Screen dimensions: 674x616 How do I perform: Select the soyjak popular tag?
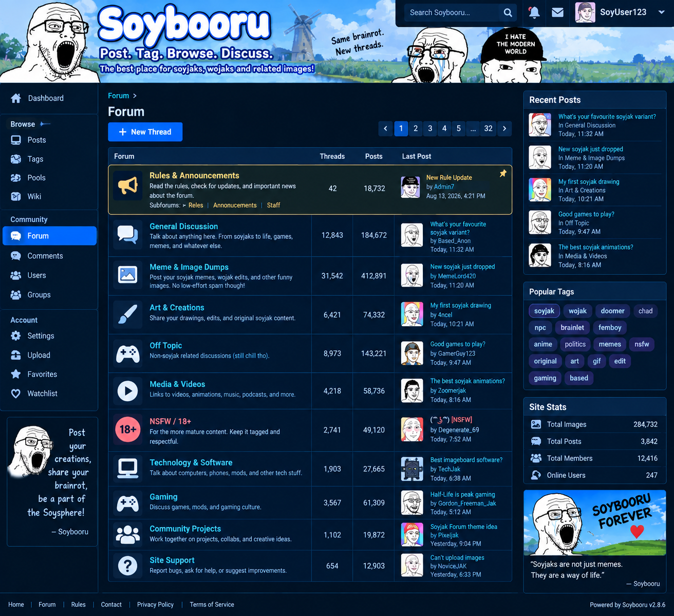544,311
